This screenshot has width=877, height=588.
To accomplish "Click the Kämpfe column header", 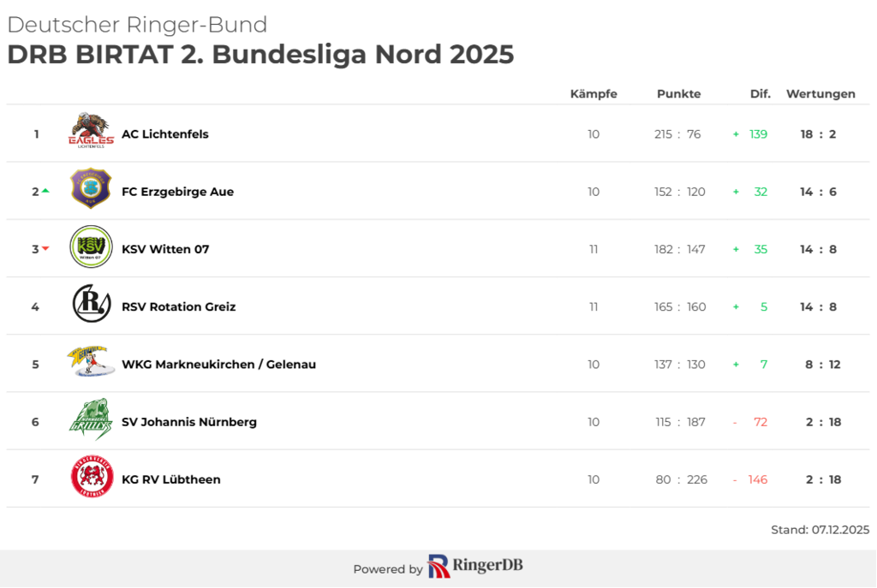I will click(594, 94).
